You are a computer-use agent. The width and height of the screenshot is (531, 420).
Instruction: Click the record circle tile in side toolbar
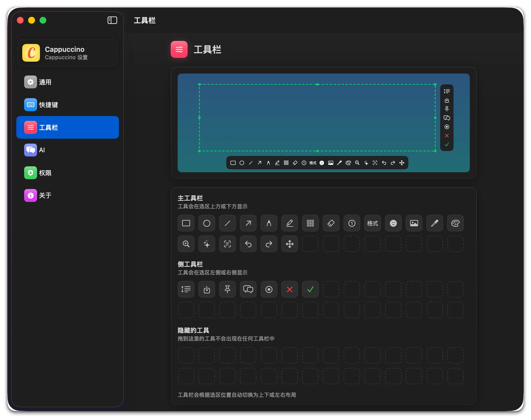(x=269, y=289)
